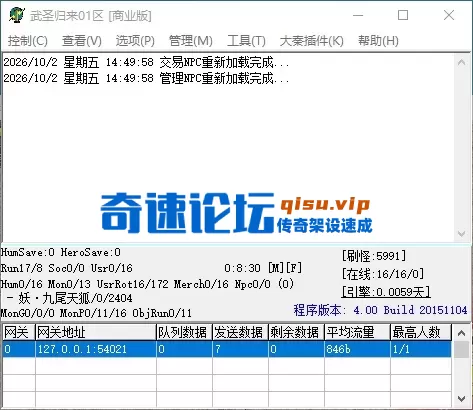
Task: Click the [刷怪:5991] status label
Action: (x=374, y=256)
